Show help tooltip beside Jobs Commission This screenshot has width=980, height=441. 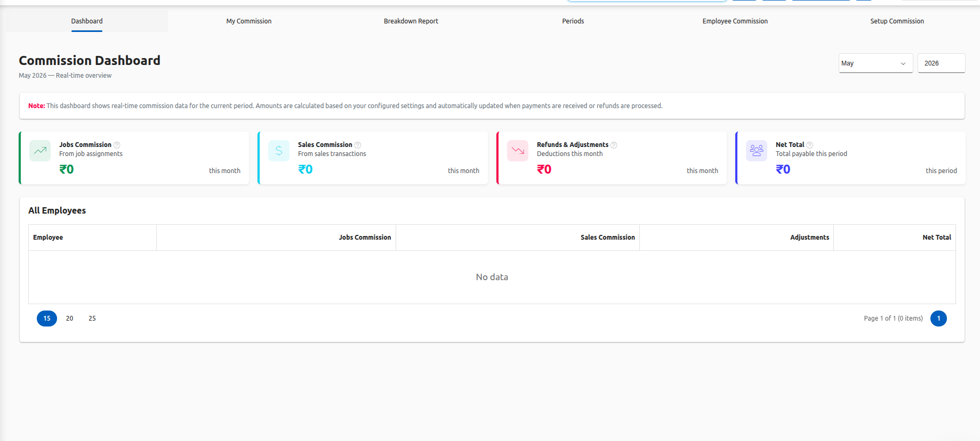pyautogui.click(x=117, y=145)
